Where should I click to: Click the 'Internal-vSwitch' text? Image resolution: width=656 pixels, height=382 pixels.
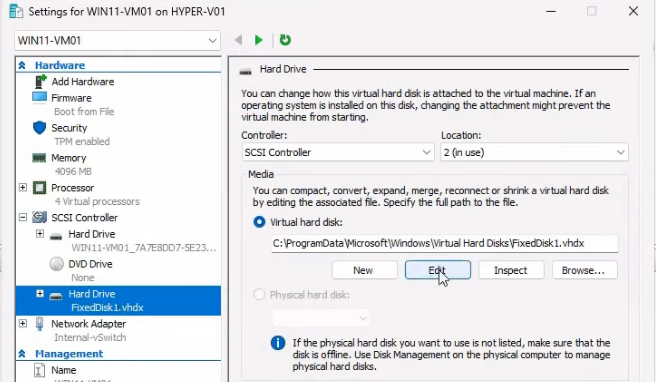tap(90, 337)
